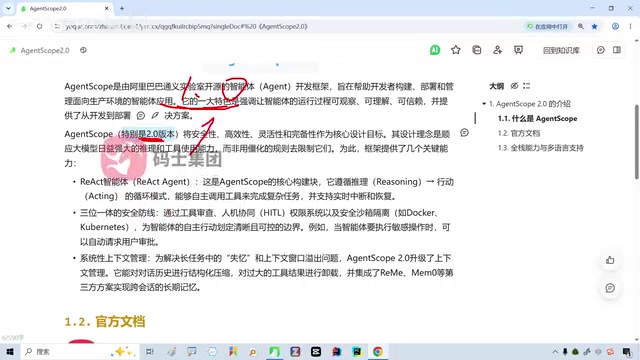Click the '在应用中打开' button in the address bar
Image resolution: width=640 pixels, height=360 pixels.
(x=547, y=26)
